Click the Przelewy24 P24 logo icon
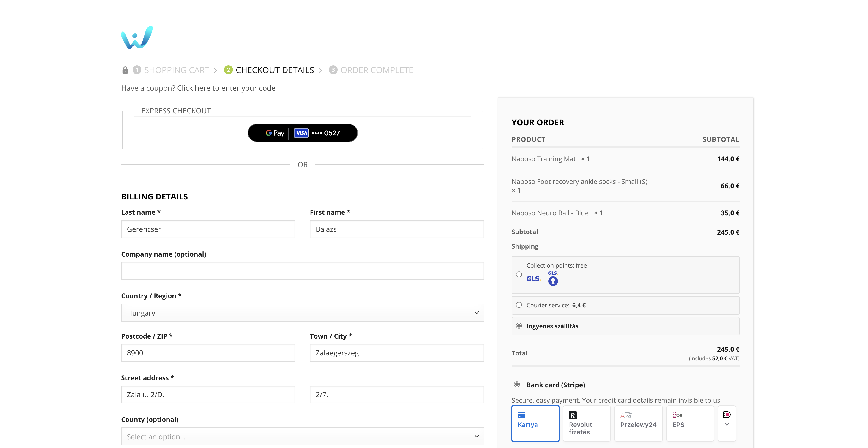 (x=626, y=415)
